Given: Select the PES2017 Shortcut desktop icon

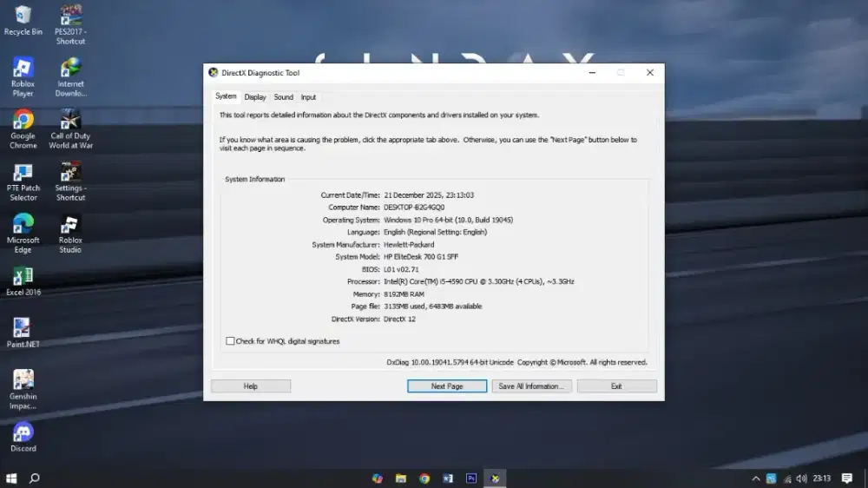Looking at the screenshot, I should (70, 25).
